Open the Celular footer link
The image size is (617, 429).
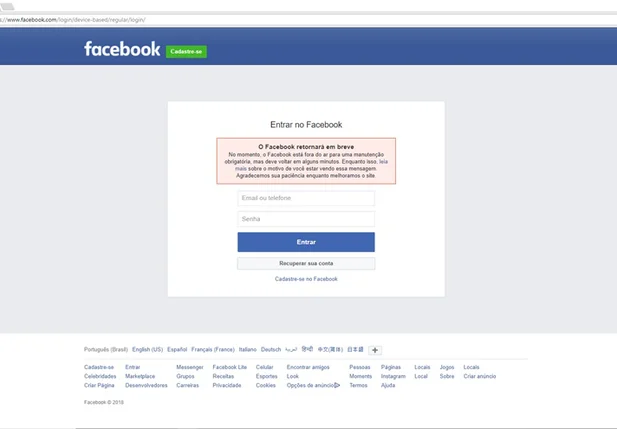264,367
